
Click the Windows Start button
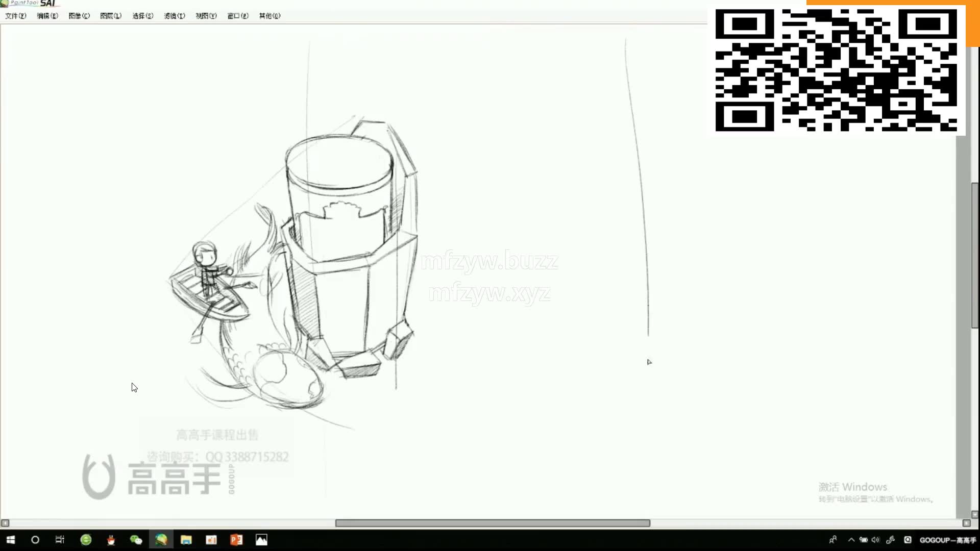pyautogui.click(x=10, y=540)
